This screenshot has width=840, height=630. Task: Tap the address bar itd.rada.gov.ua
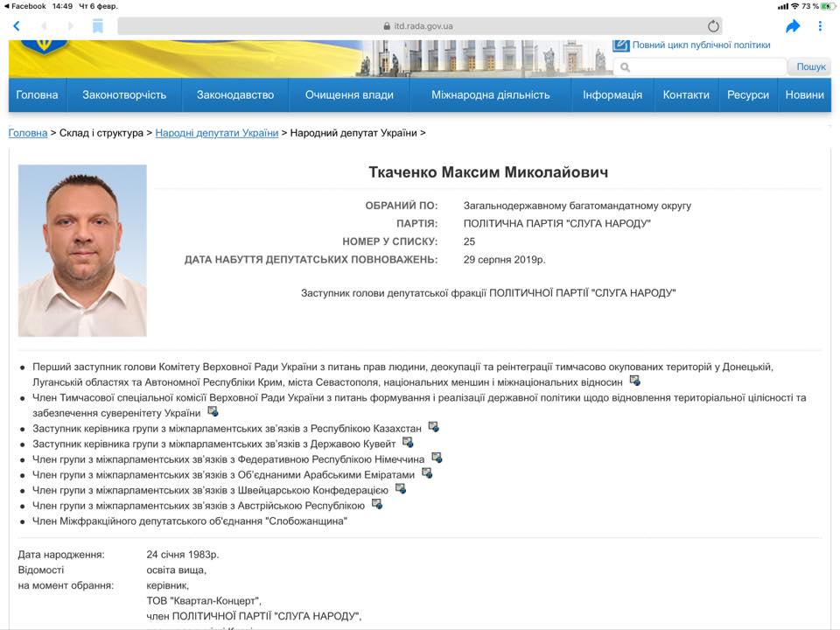click(419, 25)
